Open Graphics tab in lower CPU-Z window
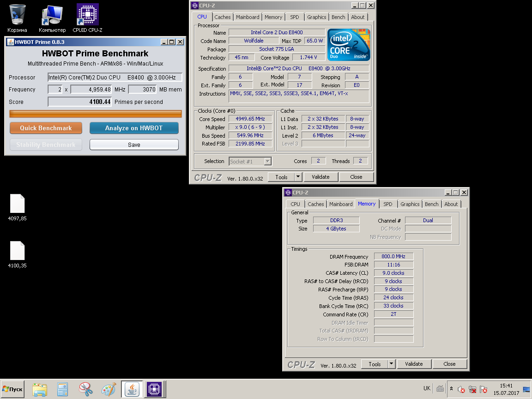532x399 pixels. [x=410, y=204]
